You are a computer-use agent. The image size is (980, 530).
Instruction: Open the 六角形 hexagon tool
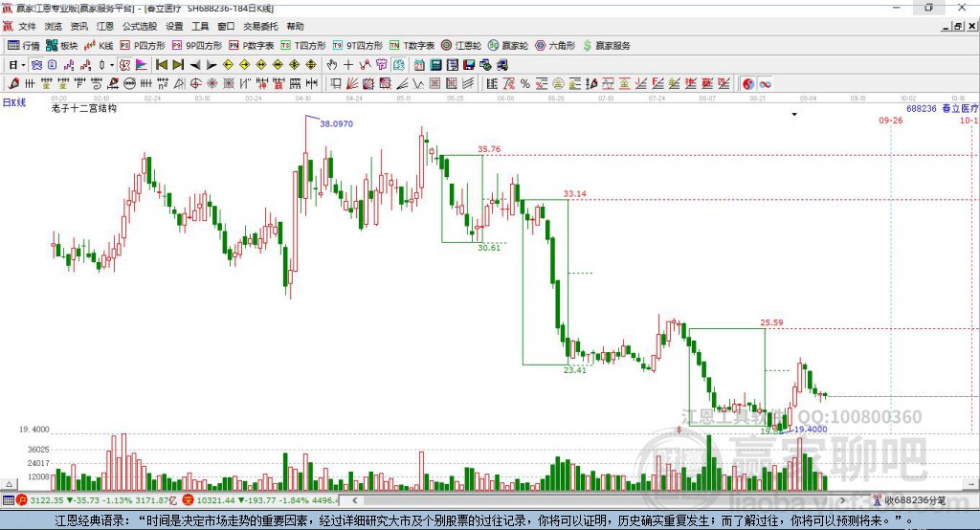pyautogui.click(x=555, y=46)
